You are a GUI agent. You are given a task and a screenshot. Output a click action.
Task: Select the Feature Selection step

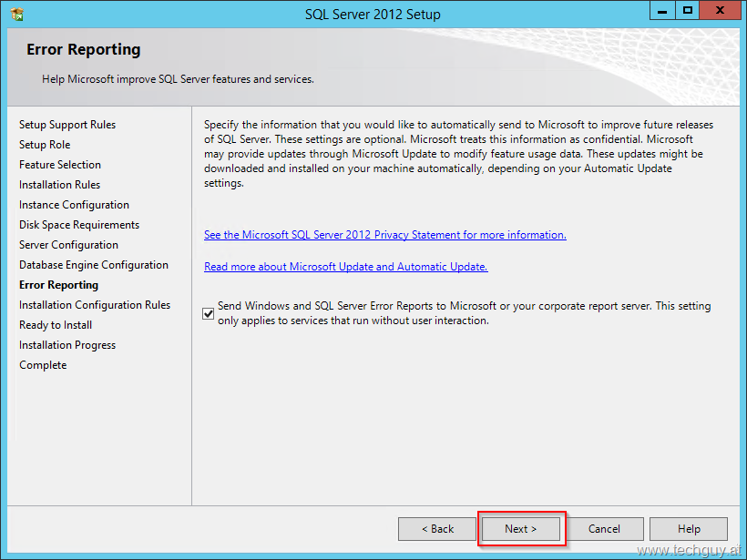coord(60,165)
